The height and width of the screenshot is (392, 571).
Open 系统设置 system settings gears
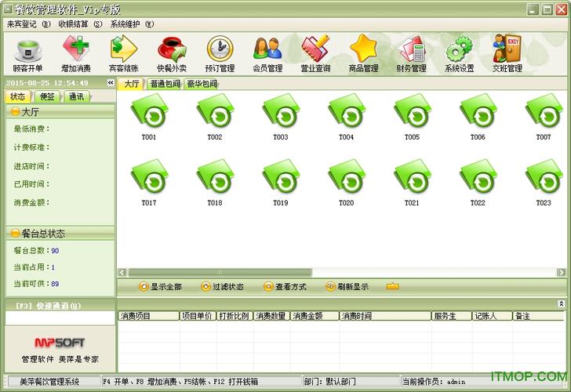(x=459, y=55)
